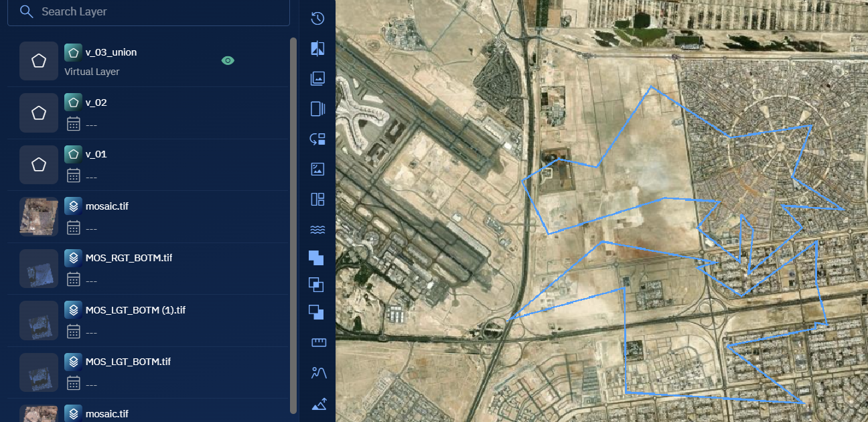The height and width of the screenshot is (422, 868).
Task: Click the swipe panel icon below gallery
Action: (x=318, y=109)
